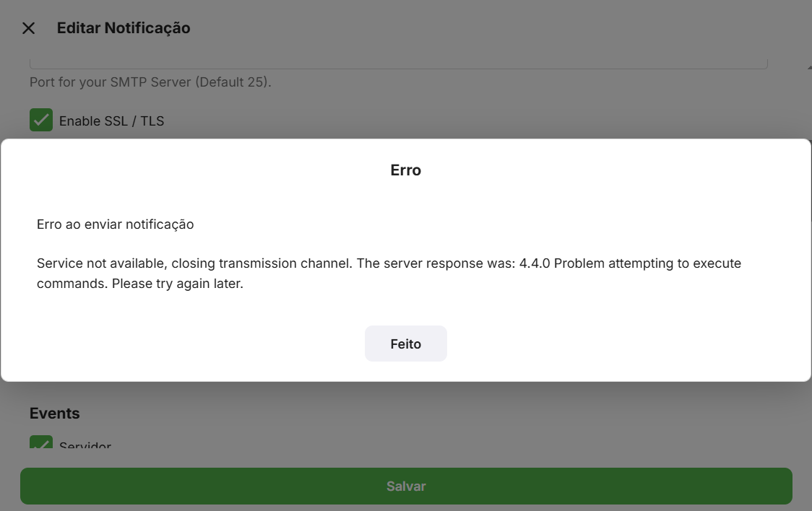Dismiss the error dialog with Feito
Image resolution: width=812 pixels, height=511 pixels.
[405, 344]
